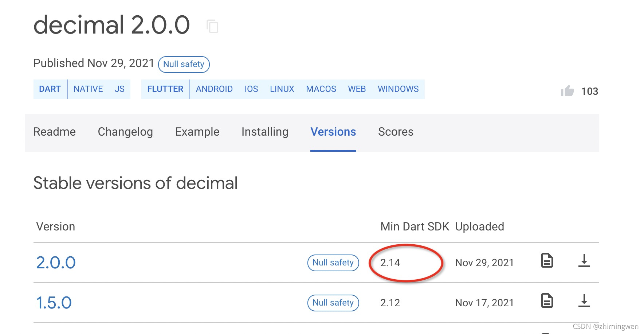The height and width of the screenshot is (334, 644).
Task: Switch to the Changelog tab
Action: (125, 132)
